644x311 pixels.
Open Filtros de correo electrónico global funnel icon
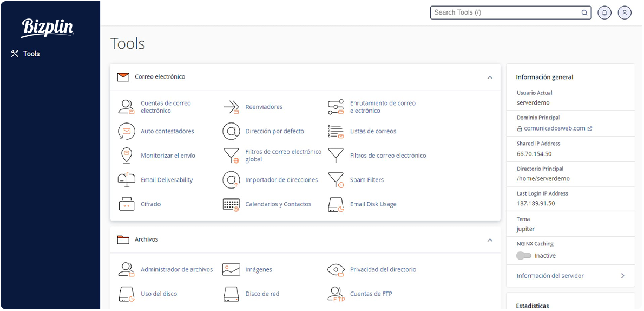[x=231, y=156]
